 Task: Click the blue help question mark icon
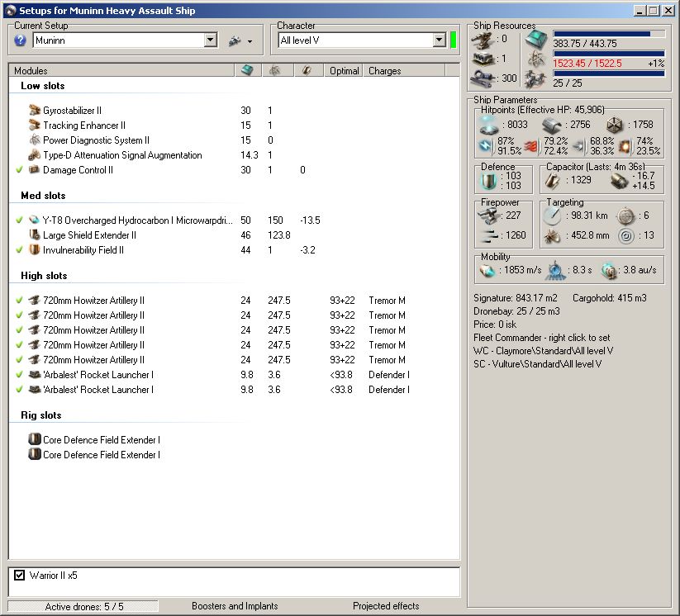tap(21, 40)
